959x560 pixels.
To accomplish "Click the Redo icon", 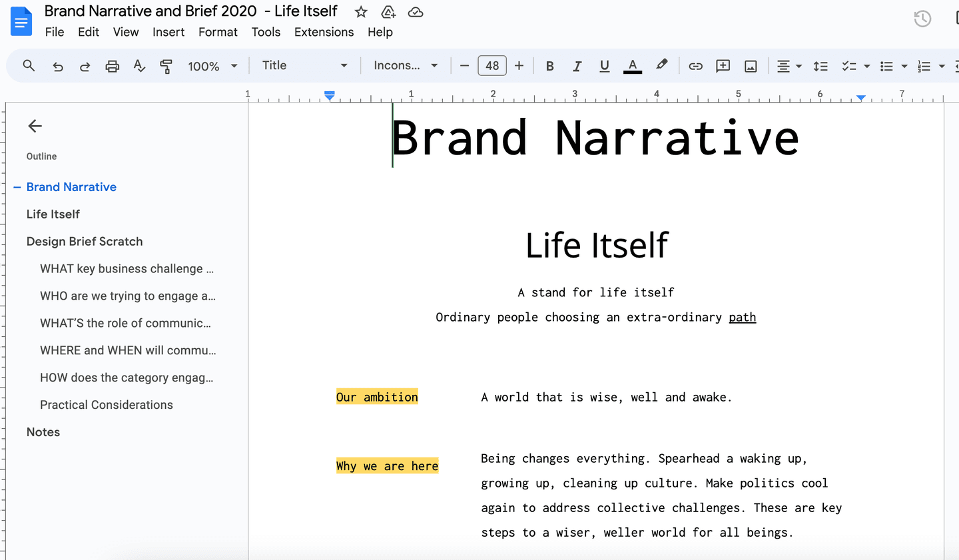I will pos(85,65).
